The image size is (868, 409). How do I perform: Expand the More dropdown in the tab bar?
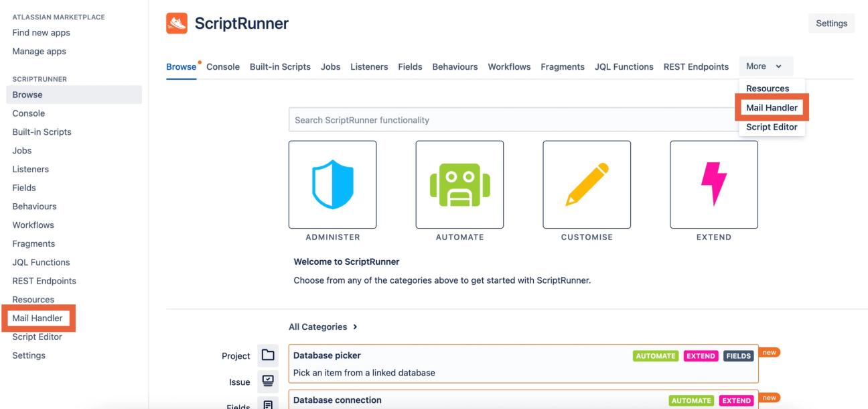(x=766, y=66)
